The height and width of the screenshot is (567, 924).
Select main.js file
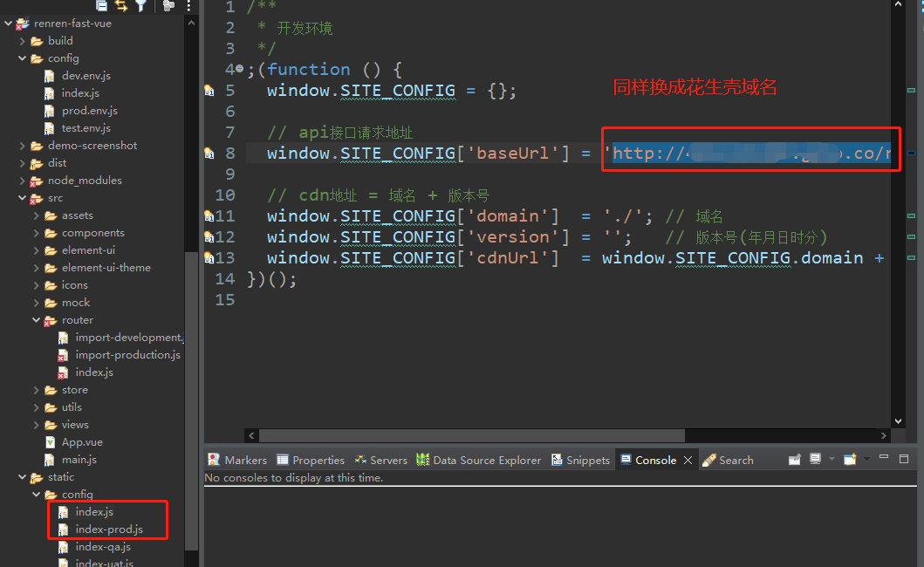[x=79, y=460]
